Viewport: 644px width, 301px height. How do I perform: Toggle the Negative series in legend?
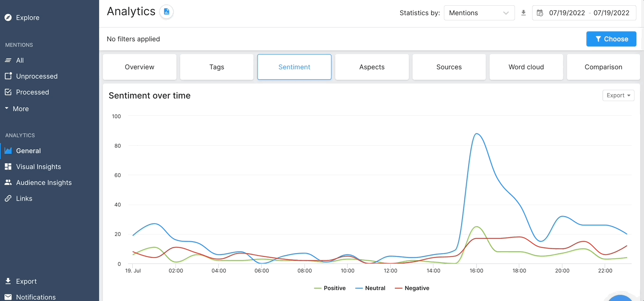[412, 288]
